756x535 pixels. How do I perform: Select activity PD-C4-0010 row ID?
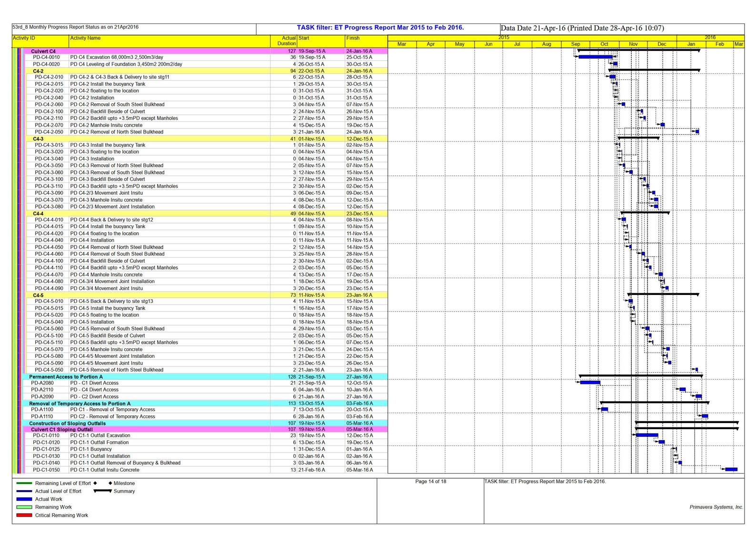(46, 57)
